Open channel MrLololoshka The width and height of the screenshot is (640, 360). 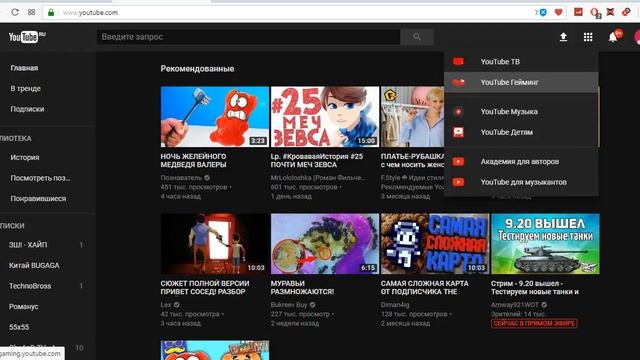318,178
